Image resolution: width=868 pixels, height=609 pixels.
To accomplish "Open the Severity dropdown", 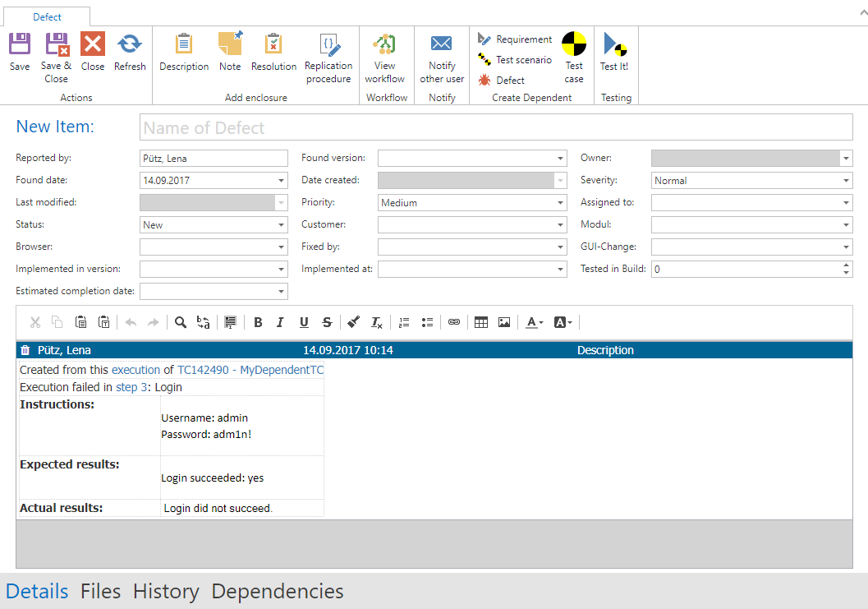I will (846, 181).
